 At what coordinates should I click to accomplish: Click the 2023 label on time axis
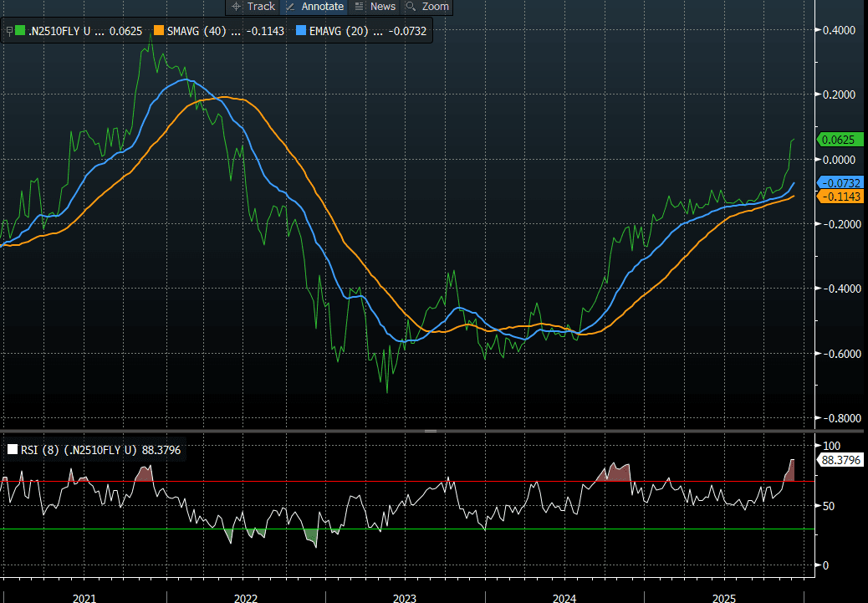[404, 598]
